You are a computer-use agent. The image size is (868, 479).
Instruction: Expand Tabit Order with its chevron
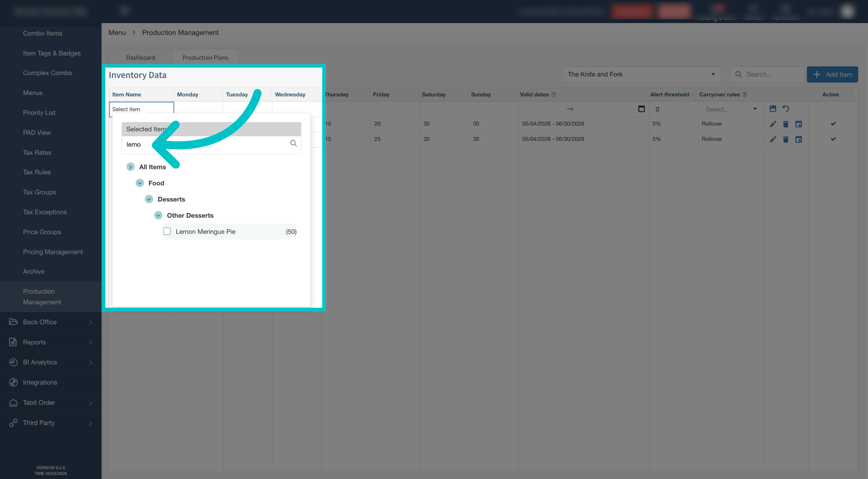coord(91,403)
